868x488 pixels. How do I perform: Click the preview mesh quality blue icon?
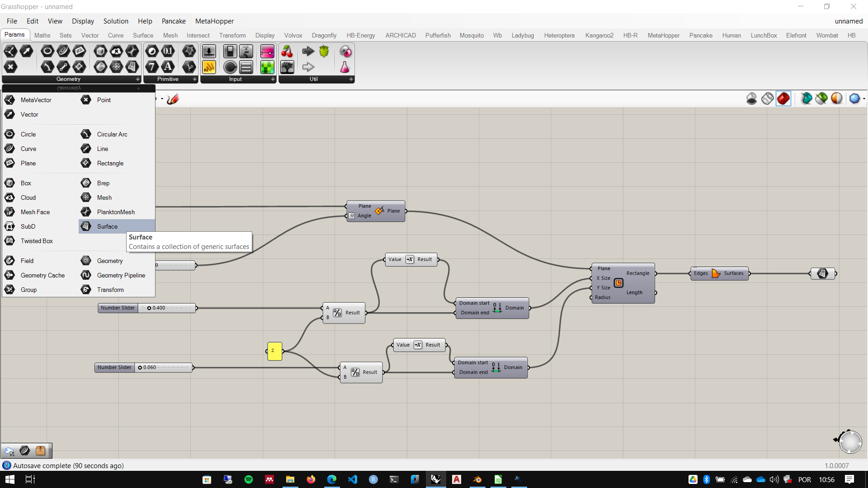tap(854, 99)
